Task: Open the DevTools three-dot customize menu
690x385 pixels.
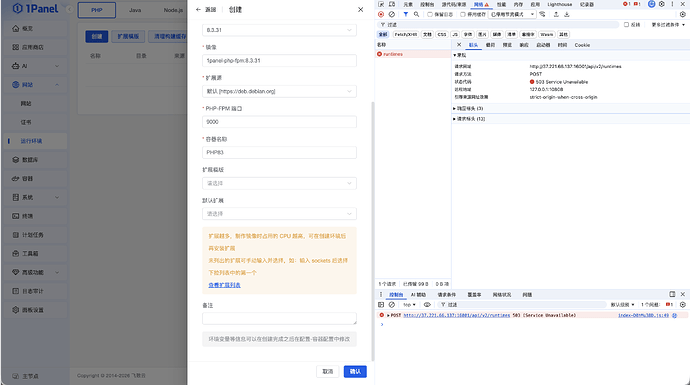Action: 672,4
